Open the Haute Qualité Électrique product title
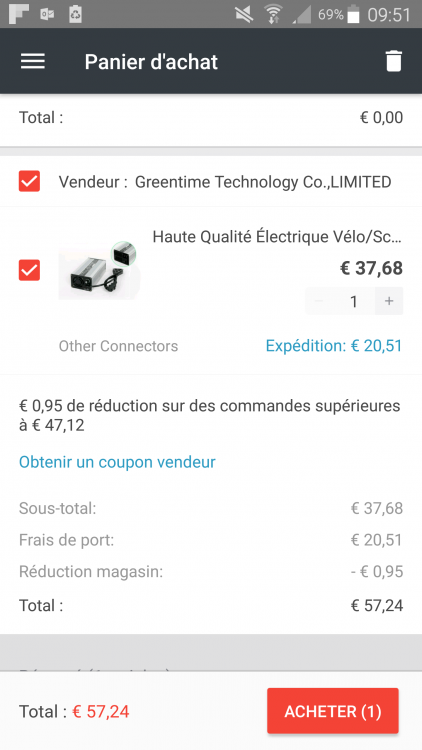This screenshot has width=422, height=750. click(277, 236)
